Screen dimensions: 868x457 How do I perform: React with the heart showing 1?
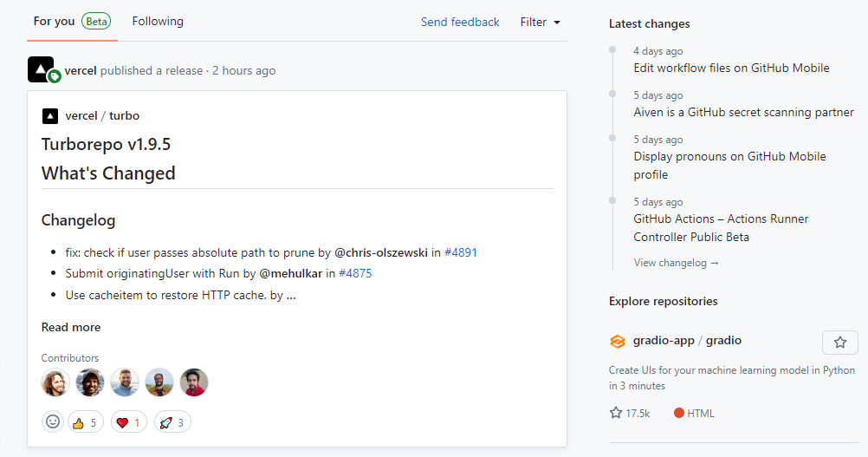129,422
